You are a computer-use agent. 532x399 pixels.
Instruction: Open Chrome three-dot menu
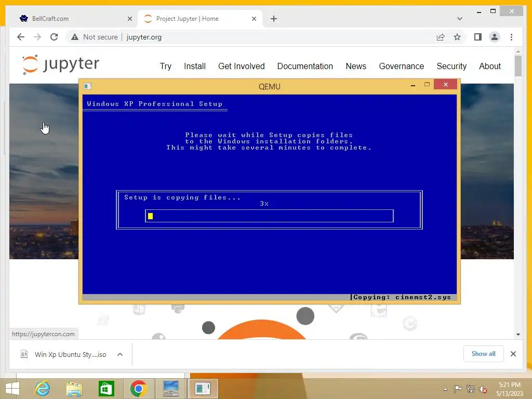pyautogui.click(x=511, y=37)
